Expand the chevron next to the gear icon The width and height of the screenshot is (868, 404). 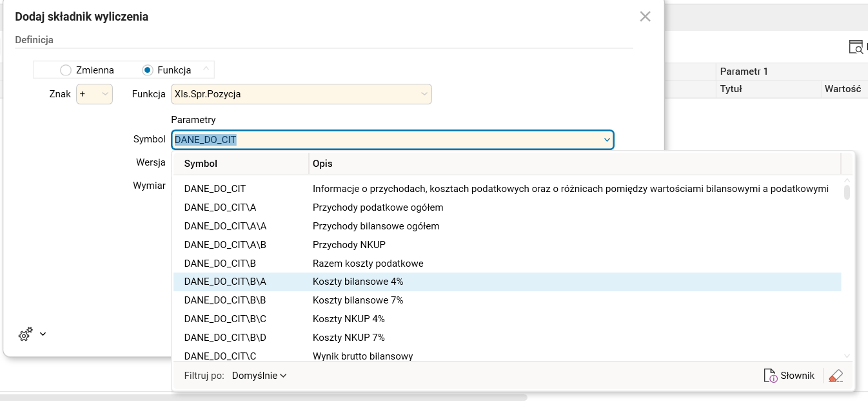[x=41, y=334]
